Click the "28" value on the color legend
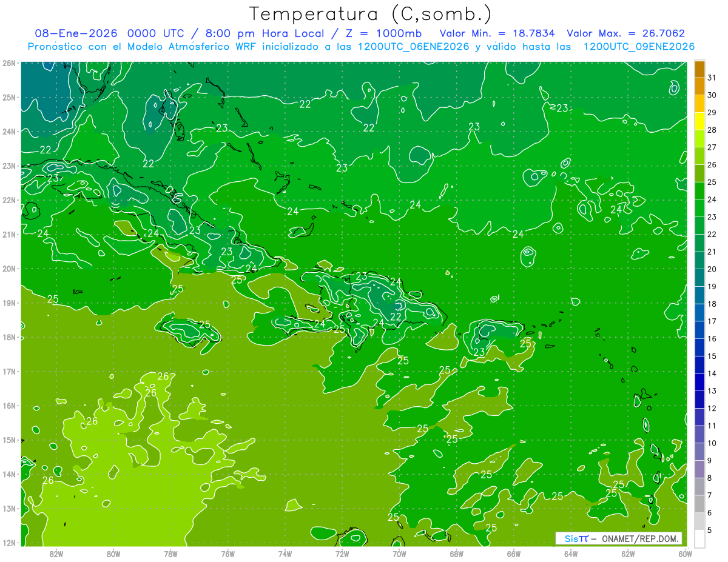Image resolution: width=728 pixels, height=562 pixels. (712, 129)
